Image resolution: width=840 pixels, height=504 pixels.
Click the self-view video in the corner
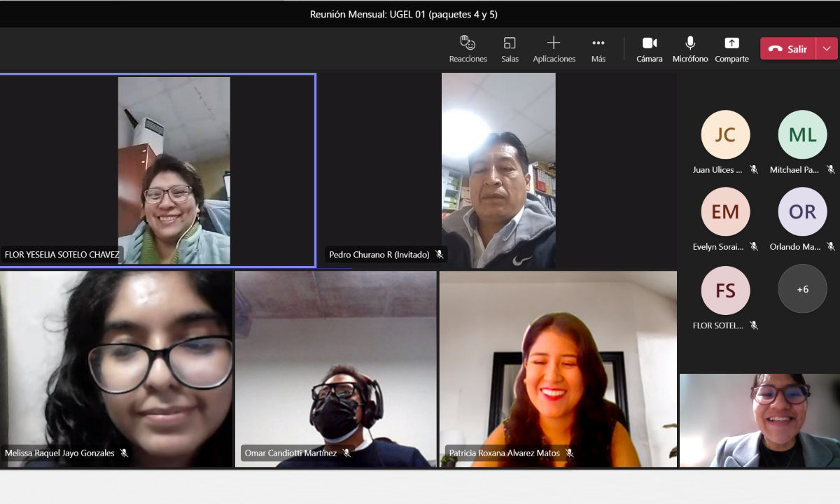[x=759, y=420]
